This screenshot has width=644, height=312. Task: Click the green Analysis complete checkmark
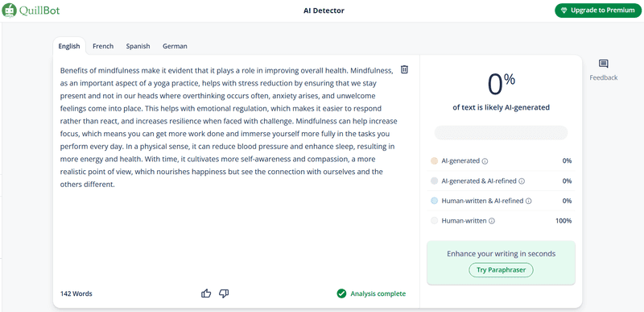pos(341,293)
